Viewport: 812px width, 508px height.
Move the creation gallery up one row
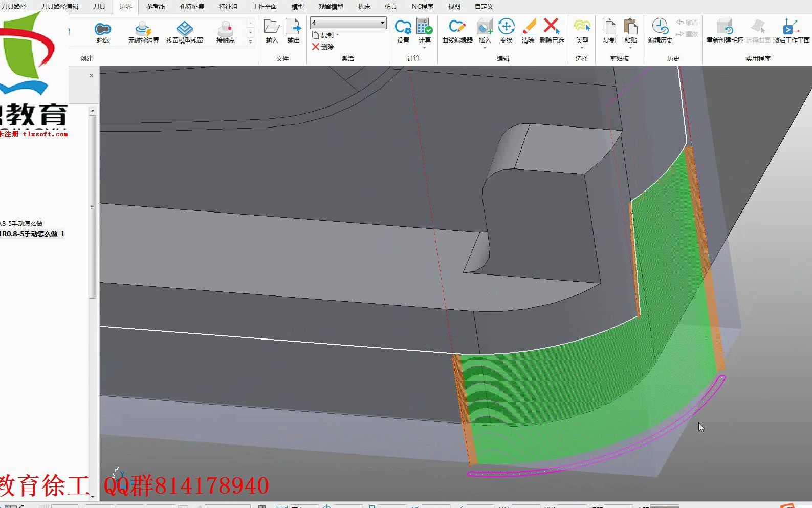[x=250, y=23]
